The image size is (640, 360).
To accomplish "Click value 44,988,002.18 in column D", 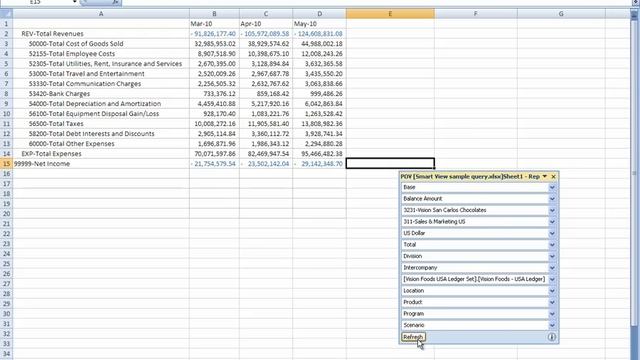I will (x=319, y=44).
